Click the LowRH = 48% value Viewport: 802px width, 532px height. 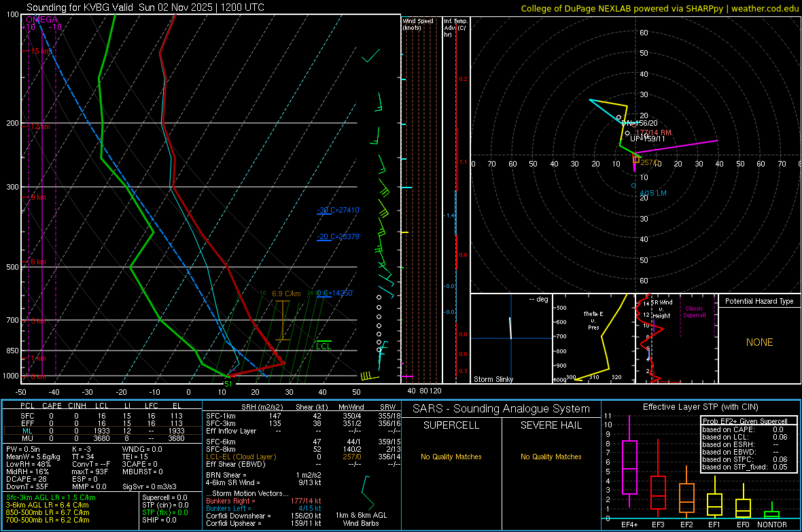pos(28,464)
